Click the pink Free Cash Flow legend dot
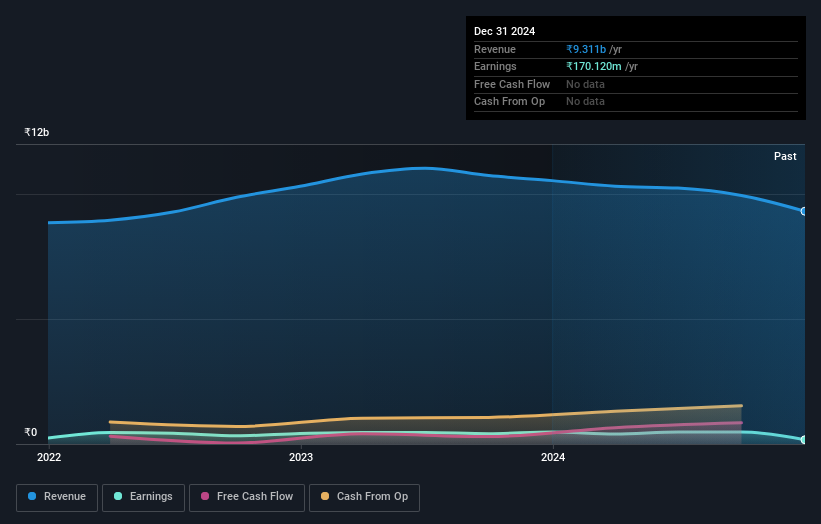Image resolution: width=821 pixels, height=524 pixels. (205, 496)
